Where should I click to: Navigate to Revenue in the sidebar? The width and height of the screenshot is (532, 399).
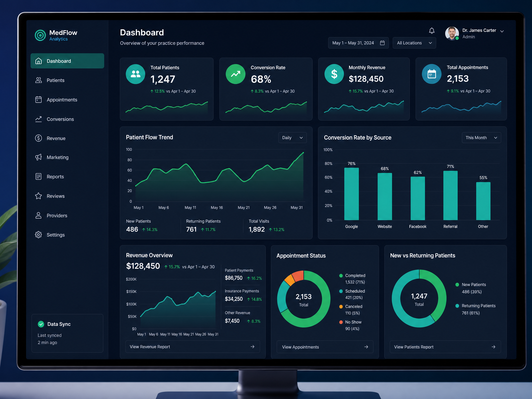67,138
